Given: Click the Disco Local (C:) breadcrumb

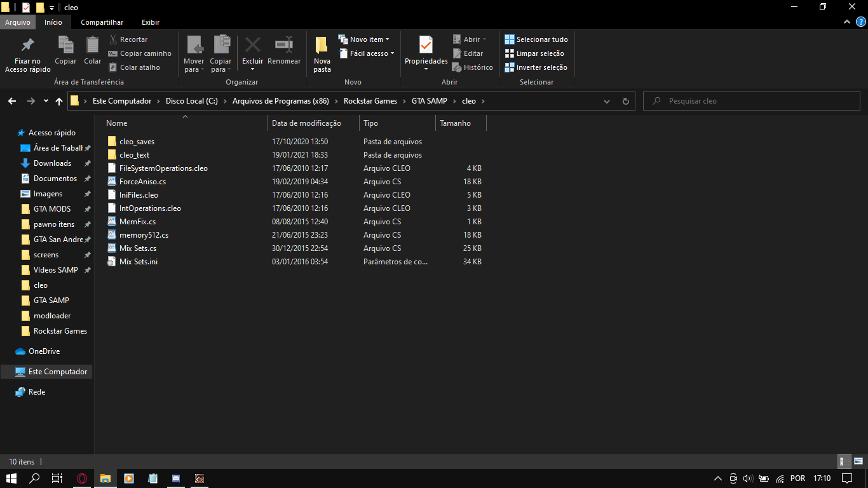Looking at the screenshot, I should (x=192, y=101).
